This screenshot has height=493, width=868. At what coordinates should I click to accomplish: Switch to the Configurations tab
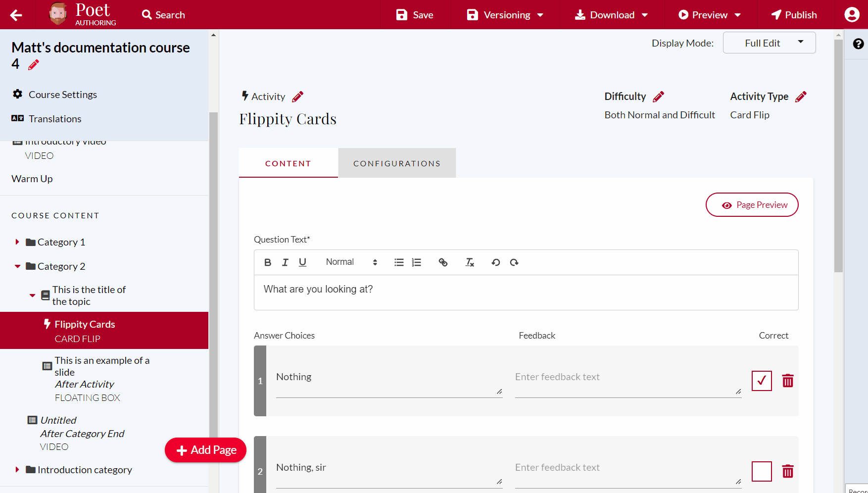tap(396, 163)
